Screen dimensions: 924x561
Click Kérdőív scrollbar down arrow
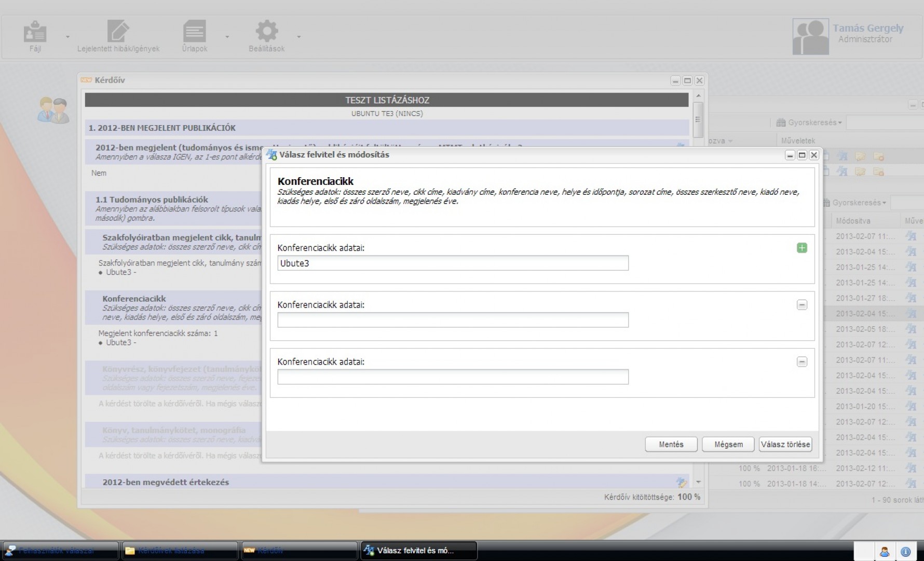[698, 482]
